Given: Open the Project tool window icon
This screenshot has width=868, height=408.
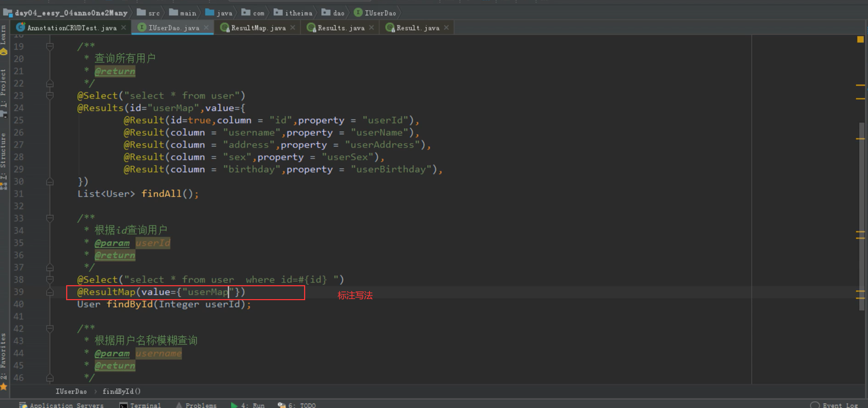Looking at the screenshot, I should click(4, 115).
